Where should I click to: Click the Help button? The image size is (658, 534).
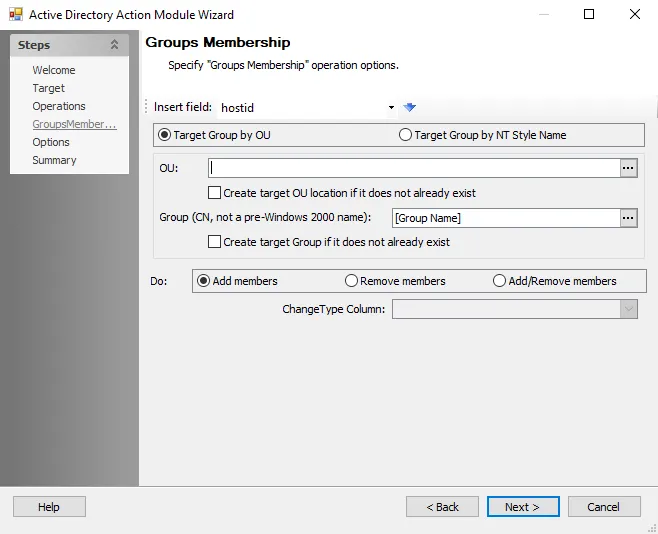49,507
